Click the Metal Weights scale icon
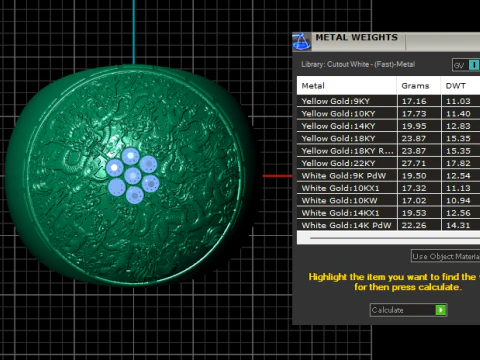Viewport: 480px width, 360px height. [302, 42]
